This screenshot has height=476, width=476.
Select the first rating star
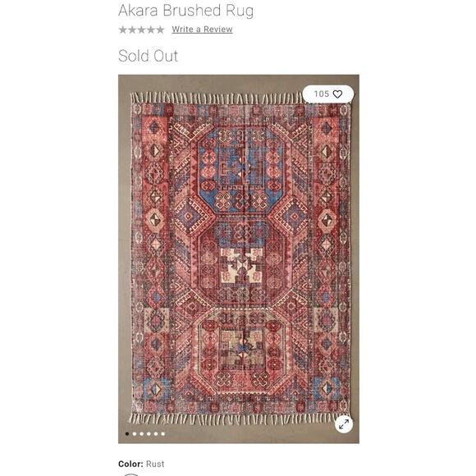[x=123, y=30]
